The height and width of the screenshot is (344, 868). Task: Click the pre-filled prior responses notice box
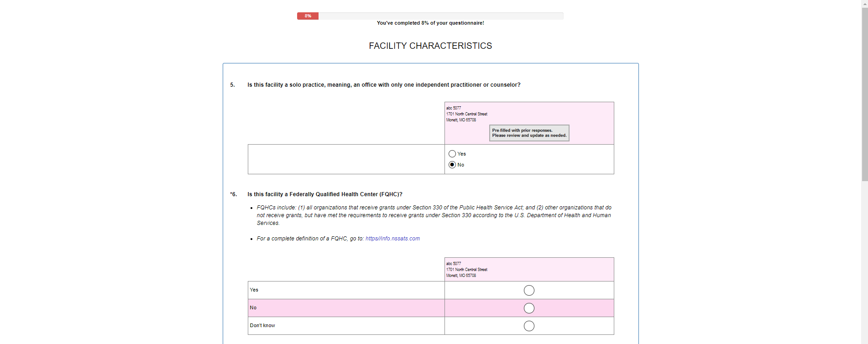click(529, 133)
